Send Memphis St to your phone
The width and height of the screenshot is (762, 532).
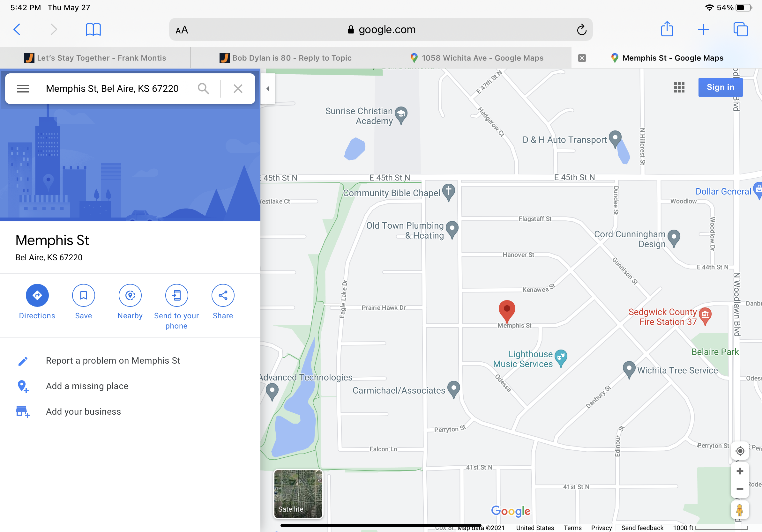click(x=176, y=307)
